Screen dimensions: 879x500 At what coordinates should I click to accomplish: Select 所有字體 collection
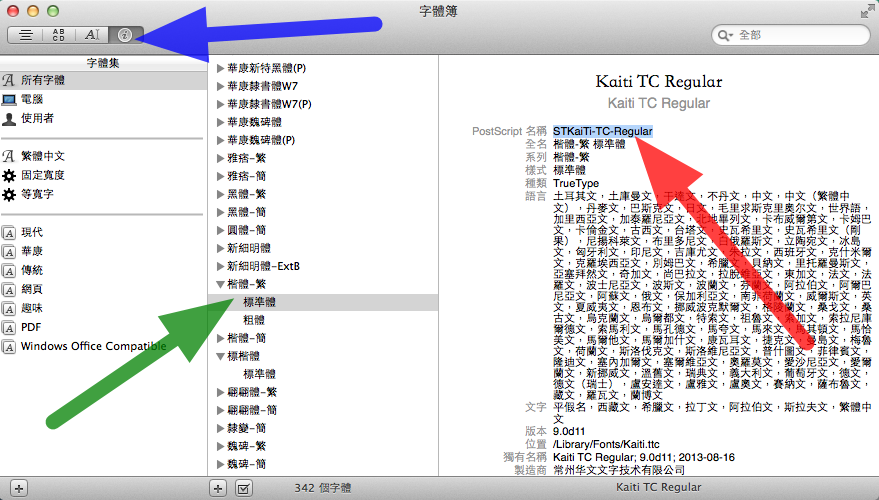point(103,80)
